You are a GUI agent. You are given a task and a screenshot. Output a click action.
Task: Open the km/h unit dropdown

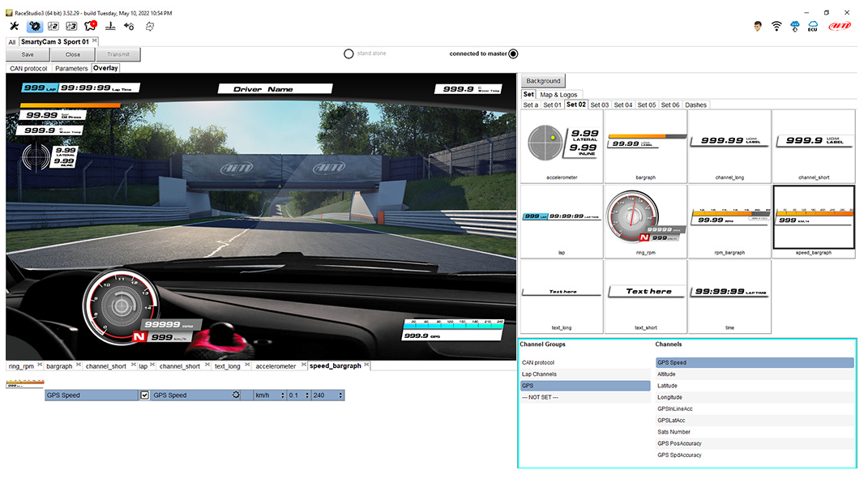coord(271,395)
